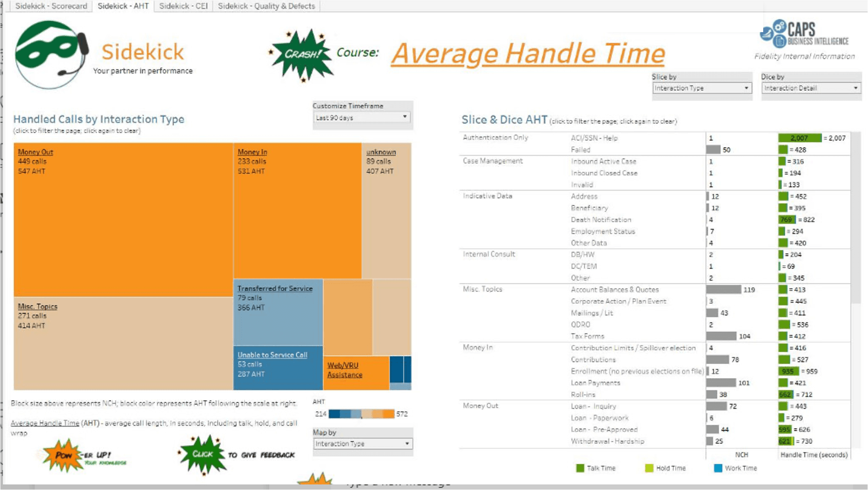The image size is (868, 490).
Task: Click the AHT color scale bar
Action: pos(361,414)
